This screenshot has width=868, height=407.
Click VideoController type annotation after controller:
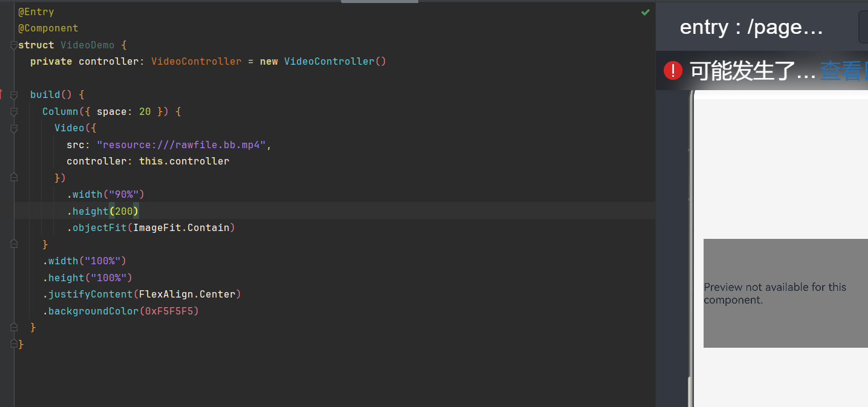[196, 62]
